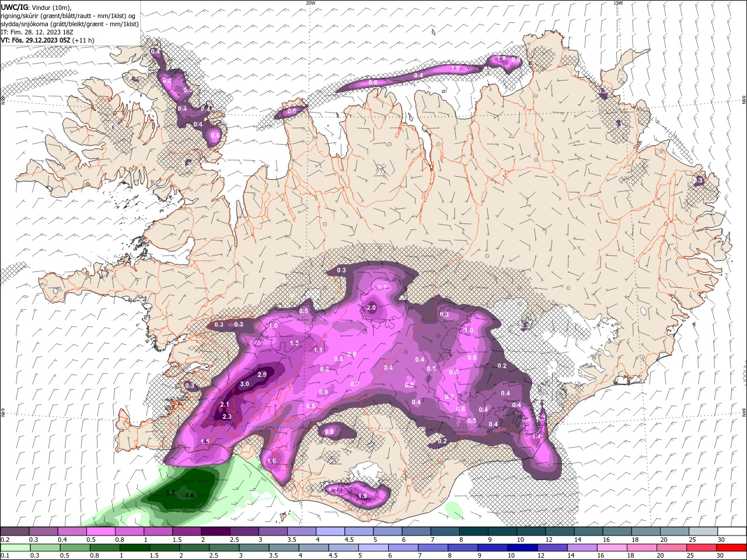Select red lower legend swatch after 30
Screen dimensions: 747x560
pos(731,548)
